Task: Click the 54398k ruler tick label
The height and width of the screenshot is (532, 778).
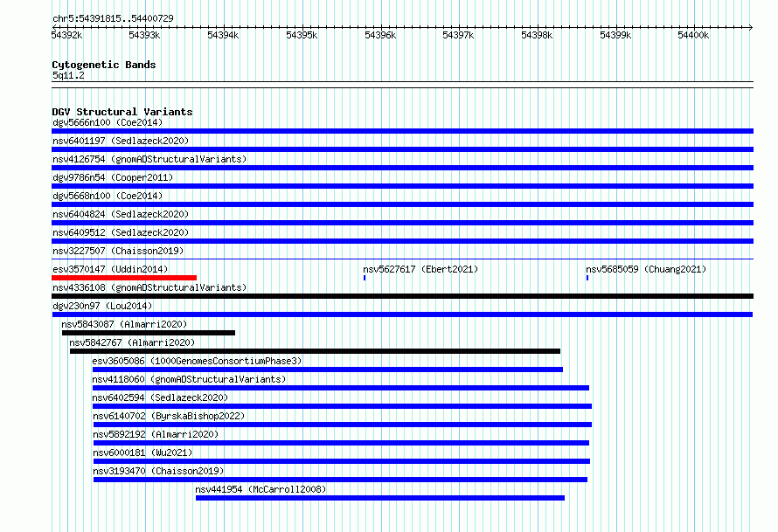Action: [537, 35]
